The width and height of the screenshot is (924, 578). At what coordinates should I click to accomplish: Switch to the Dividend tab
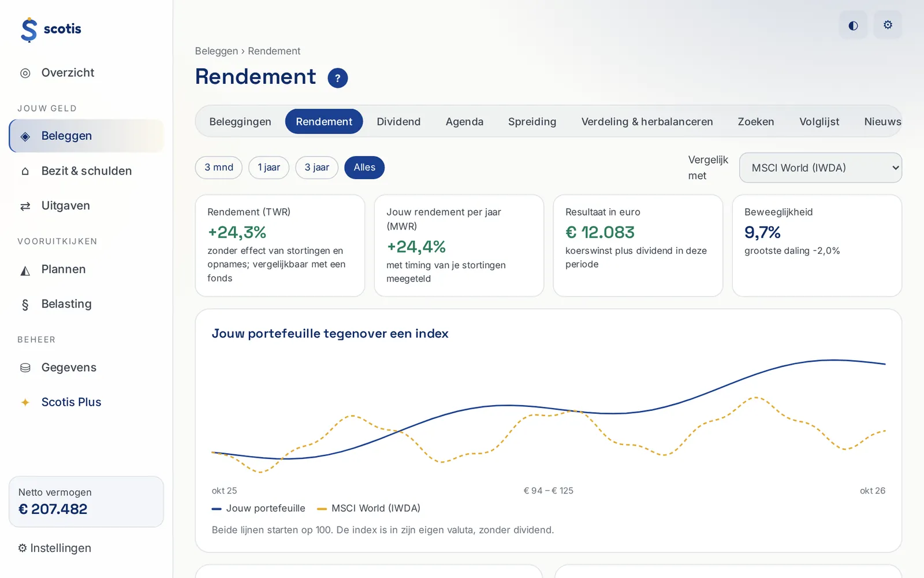(398, 121)
